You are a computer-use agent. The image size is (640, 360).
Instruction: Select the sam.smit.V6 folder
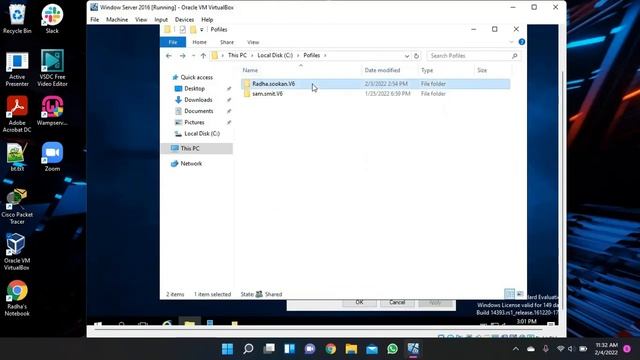pos(376,94)
